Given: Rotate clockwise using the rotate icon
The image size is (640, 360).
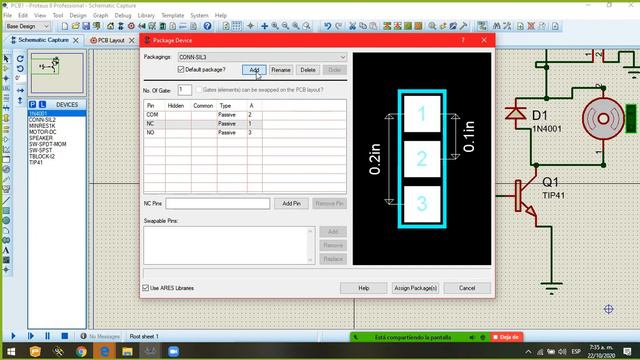Looking at the screenshot, I should tap(20, 59).
